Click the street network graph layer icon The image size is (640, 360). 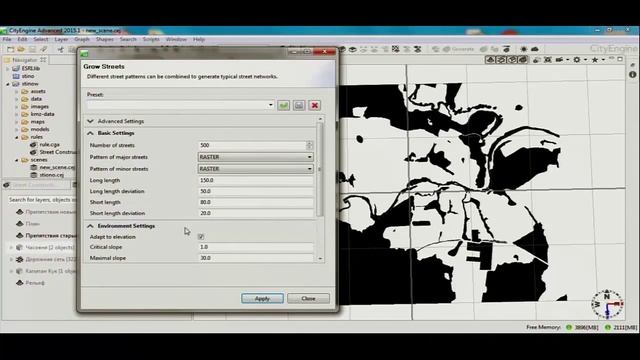19,259
